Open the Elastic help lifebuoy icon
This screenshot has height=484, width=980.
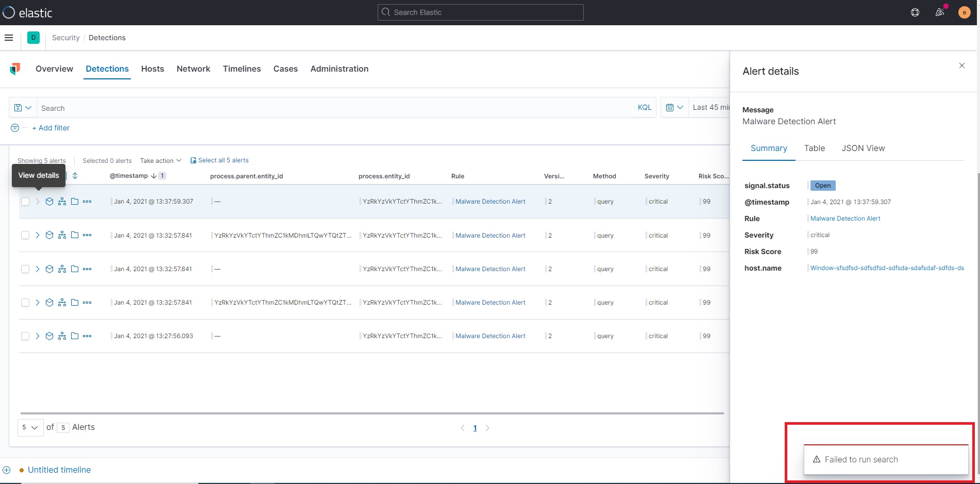(x=916, y=12)
